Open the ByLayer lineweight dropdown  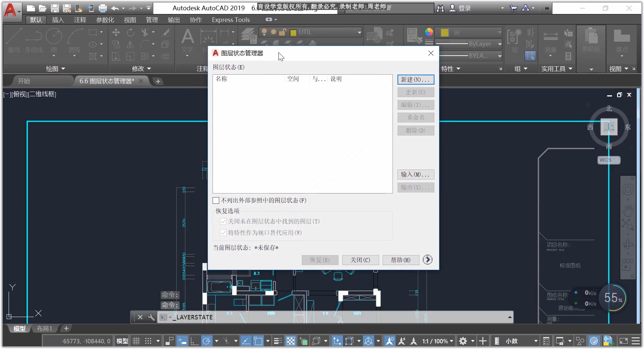[500, 44]
